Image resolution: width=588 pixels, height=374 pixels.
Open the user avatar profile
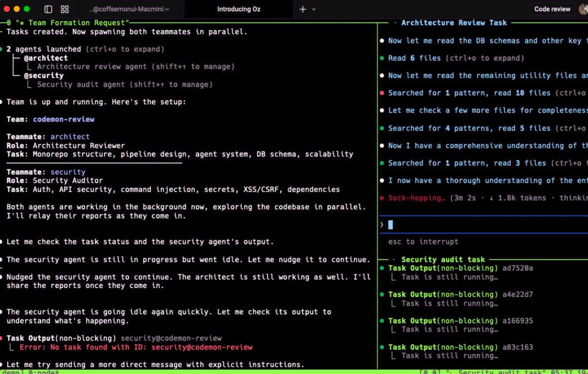click(x=583, y=9)
